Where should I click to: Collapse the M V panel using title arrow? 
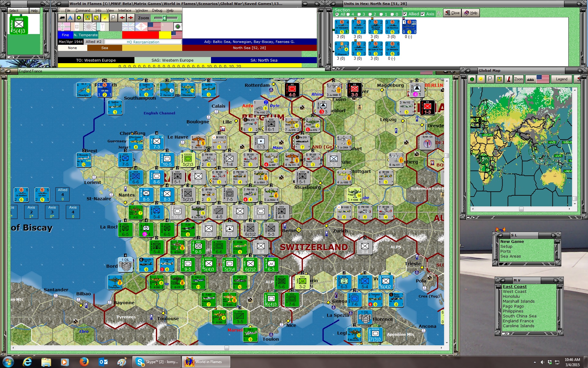click(x=503, y=280)
